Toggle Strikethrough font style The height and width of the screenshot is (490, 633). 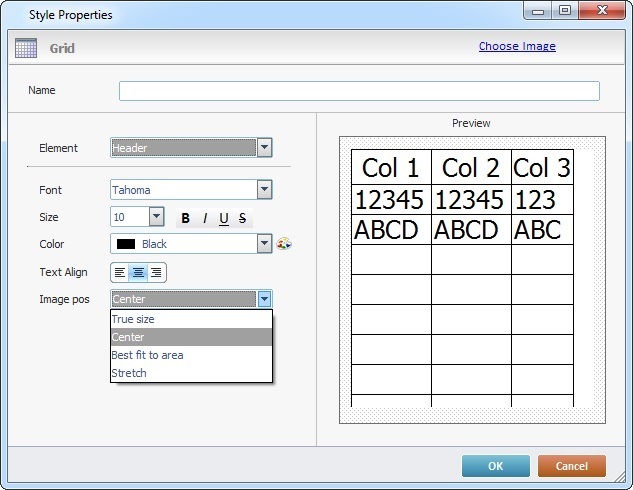(x=243, y=218)
